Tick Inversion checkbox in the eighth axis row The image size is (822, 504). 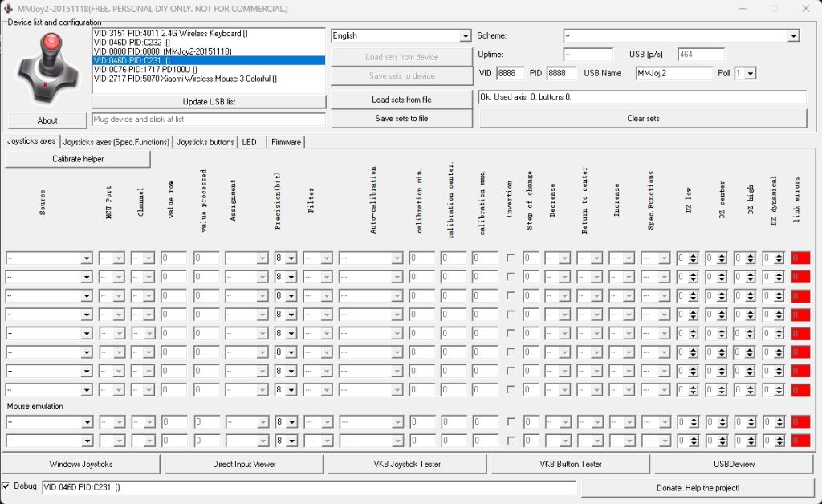[x=510, y=390]
